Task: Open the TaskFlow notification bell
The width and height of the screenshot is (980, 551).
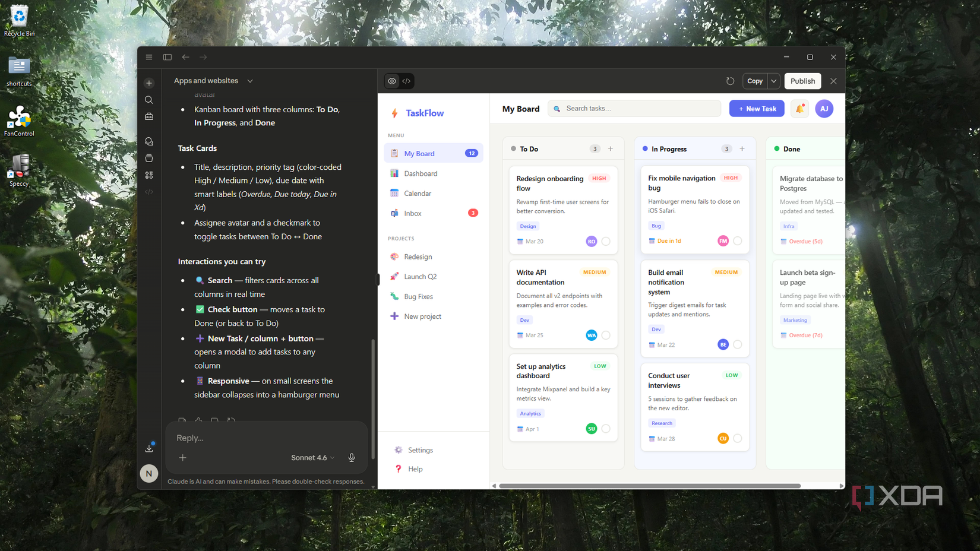Action: coord(800,109)
